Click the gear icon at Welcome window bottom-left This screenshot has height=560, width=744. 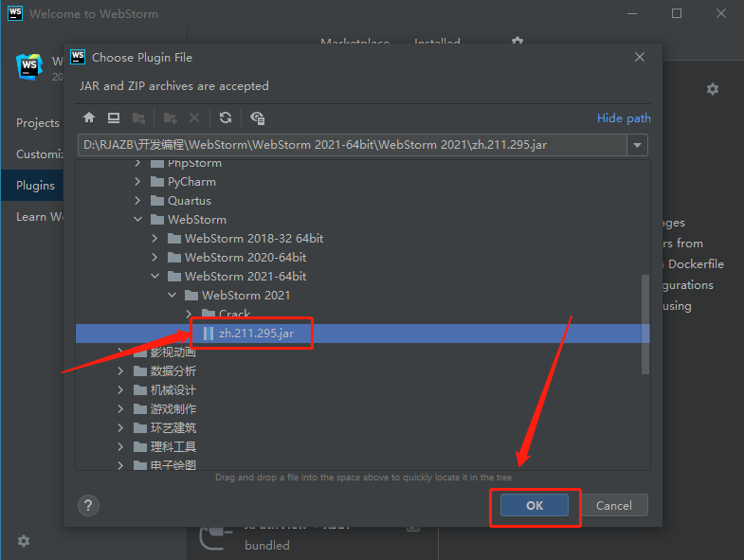24,541
